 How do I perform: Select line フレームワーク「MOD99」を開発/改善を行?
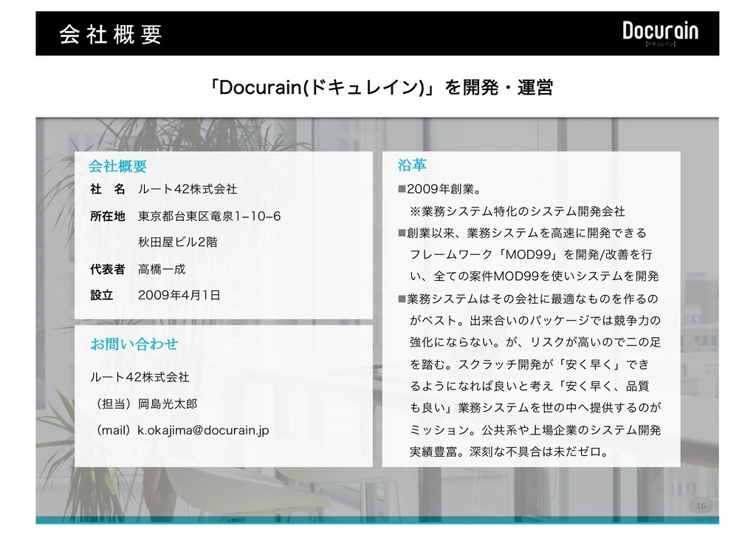click(x=531, y=255)
